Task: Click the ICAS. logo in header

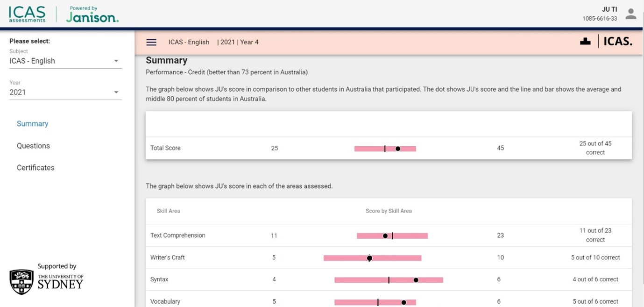Action: [618, 42]
